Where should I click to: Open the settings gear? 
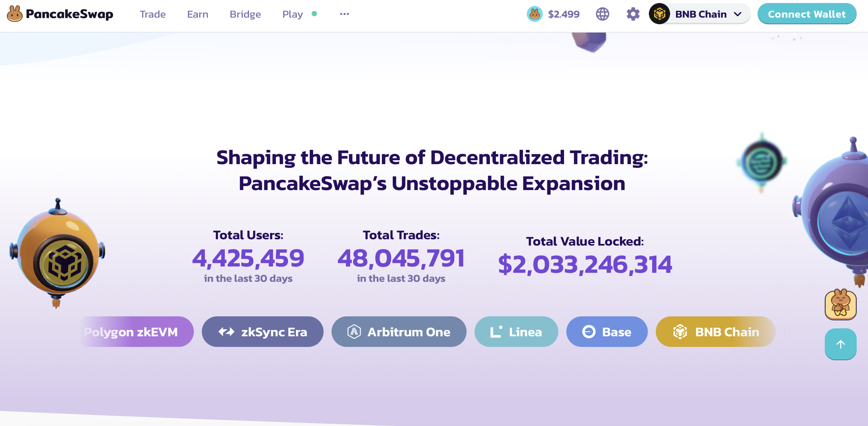[633, 14]
